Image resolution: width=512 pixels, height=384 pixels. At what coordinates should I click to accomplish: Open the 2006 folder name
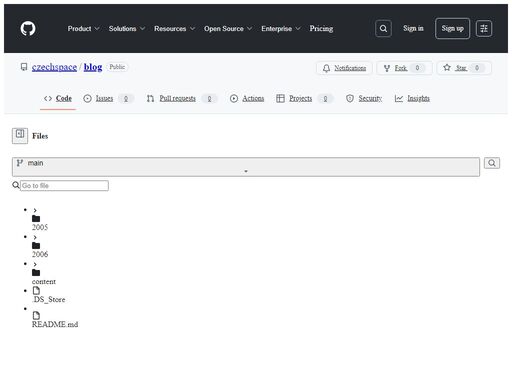click(x=40, y=254)
